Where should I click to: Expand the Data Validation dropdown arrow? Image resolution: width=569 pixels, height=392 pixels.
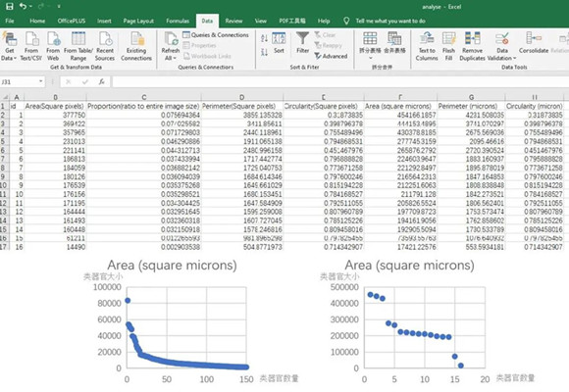(x=514, y=58)
